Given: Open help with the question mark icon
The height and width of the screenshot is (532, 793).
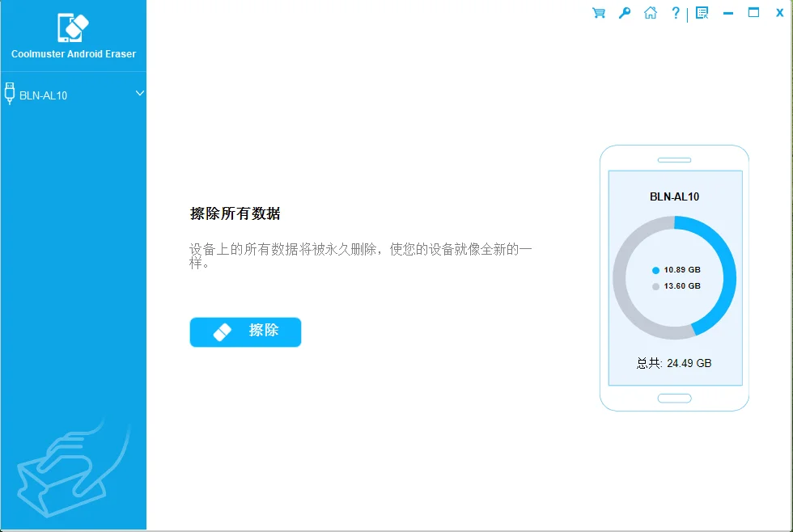Looking at the screenshot, I should point(676,13).
